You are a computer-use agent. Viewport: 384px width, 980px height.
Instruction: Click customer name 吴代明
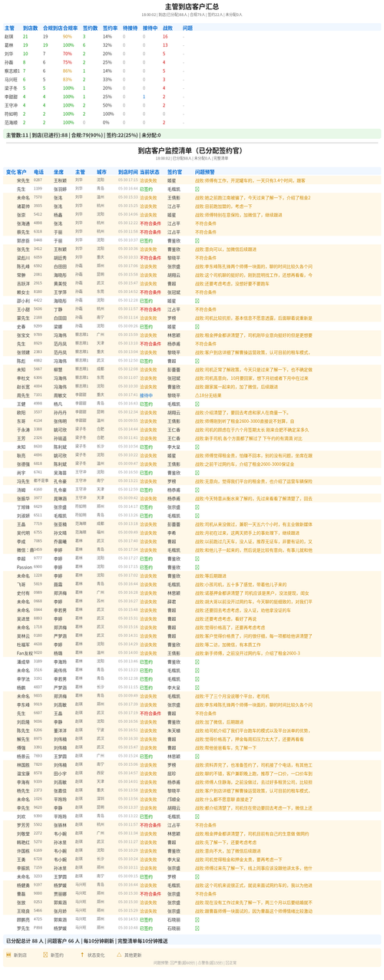pyautogui.click(x=23, y=532)
